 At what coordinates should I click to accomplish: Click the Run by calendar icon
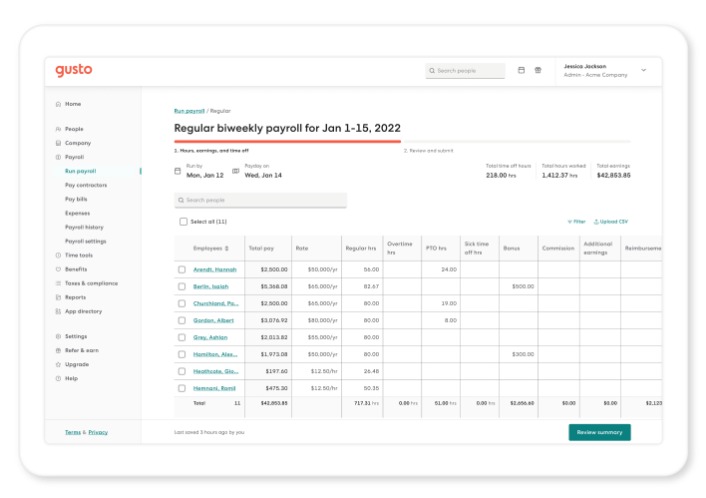(178, 171)
